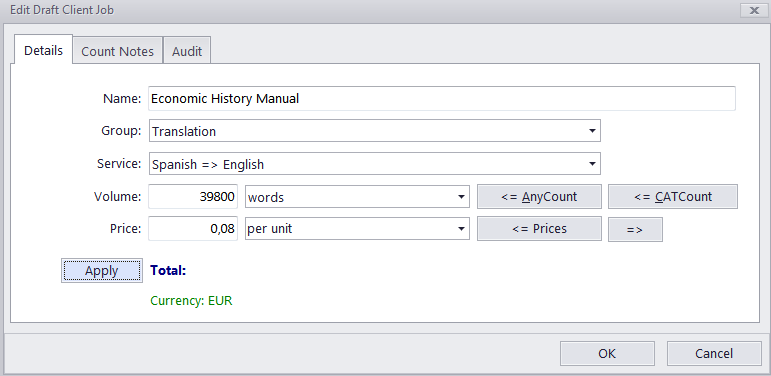Screen dimensions: 771x376
Task: Open the Audit tab
Action: pos(187,51)
